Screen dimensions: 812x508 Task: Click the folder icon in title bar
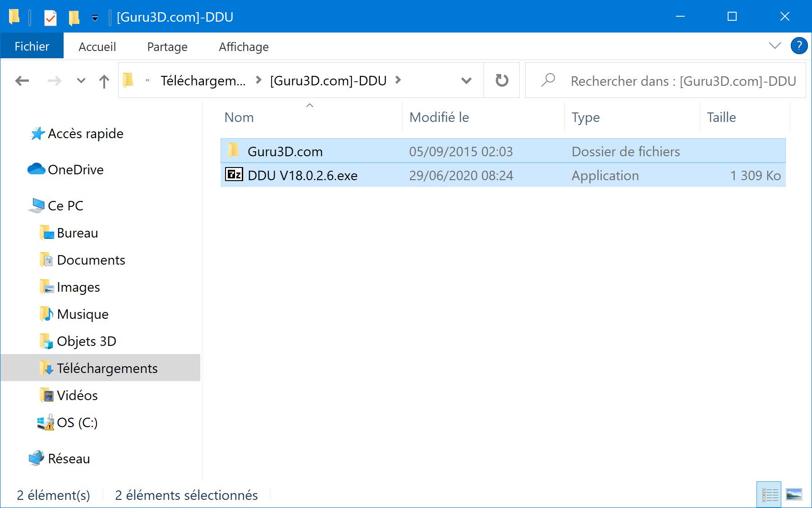(x=14, y=17)
